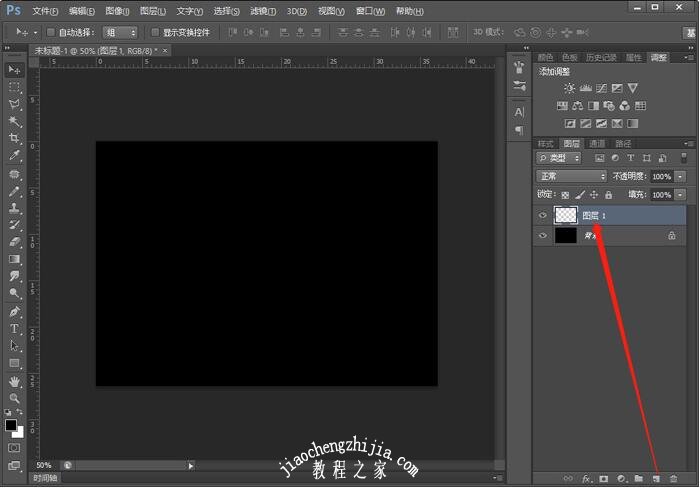Select the Zoom tool in the toolbox
Viewport: 700px width, 488px height.
[x=14, y=398]
